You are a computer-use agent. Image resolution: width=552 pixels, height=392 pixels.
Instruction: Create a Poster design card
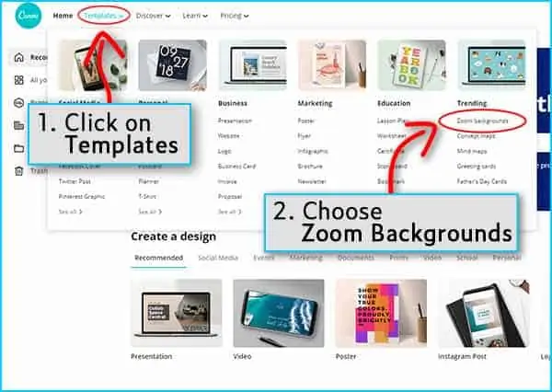381,313
